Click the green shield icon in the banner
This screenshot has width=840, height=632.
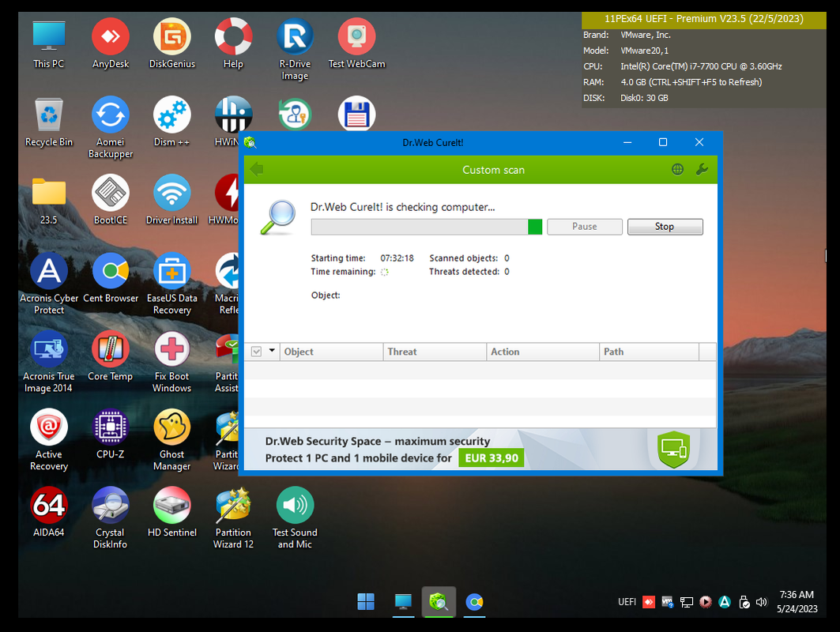pyautogui.click(x=673, y=449)
